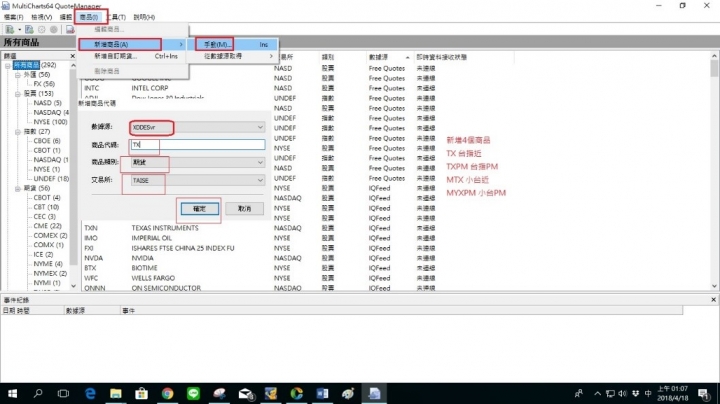Select NYSE (100) in the tree
Viewport: 720px width, 404px height.
coord(50,122)
